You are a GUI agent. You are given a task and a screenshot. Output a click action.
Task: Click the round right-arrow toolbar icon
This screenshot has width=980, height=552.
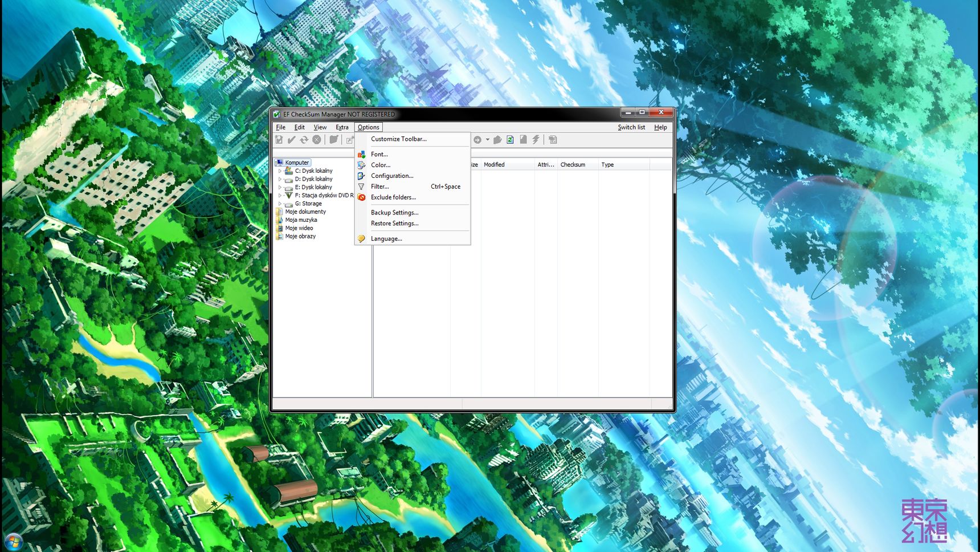point(477,140)
